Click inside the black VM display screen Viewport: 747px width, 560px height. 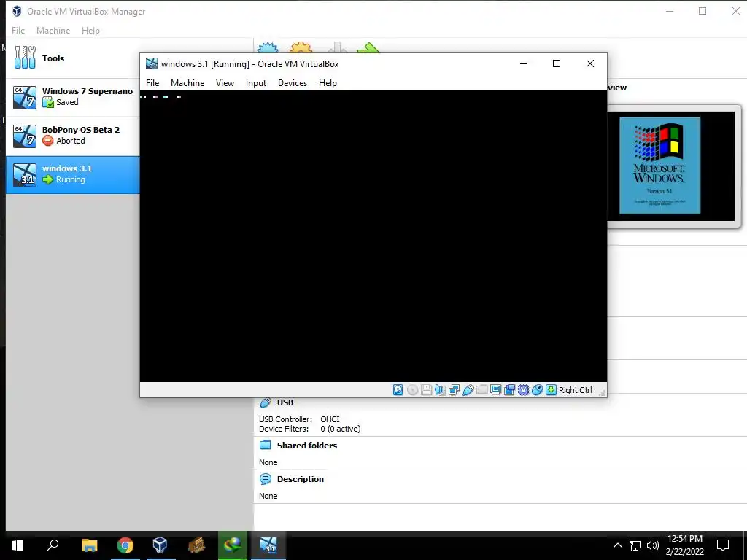click(x=373, y=236)
